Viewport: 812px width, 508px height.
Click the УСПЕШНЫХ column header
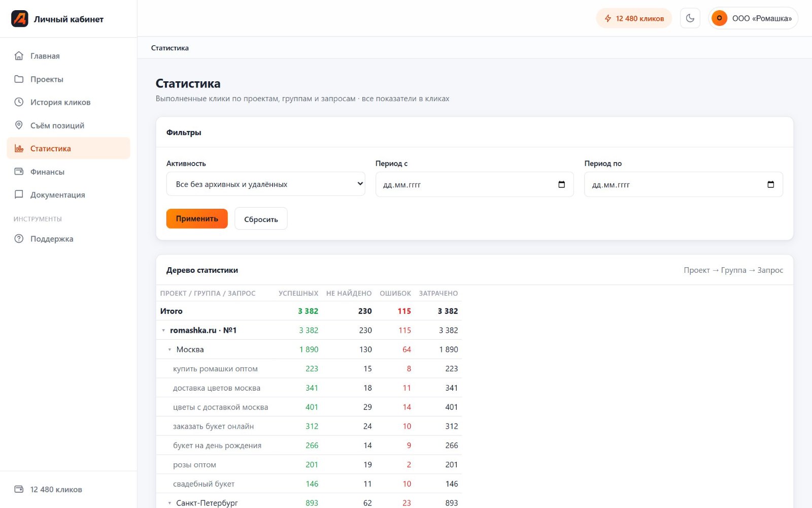pyautogui.click(x=298, y=293)
